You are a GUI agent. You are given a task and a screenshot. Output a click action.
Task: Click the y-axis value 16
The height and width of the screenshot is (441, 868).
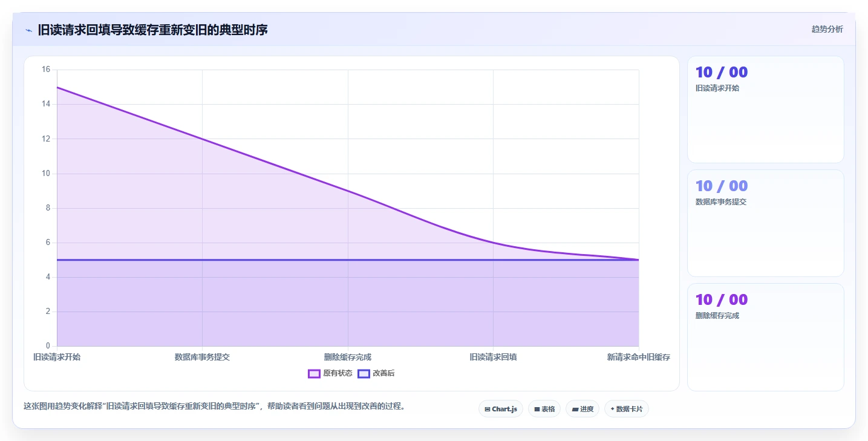[x=46, y=70]
